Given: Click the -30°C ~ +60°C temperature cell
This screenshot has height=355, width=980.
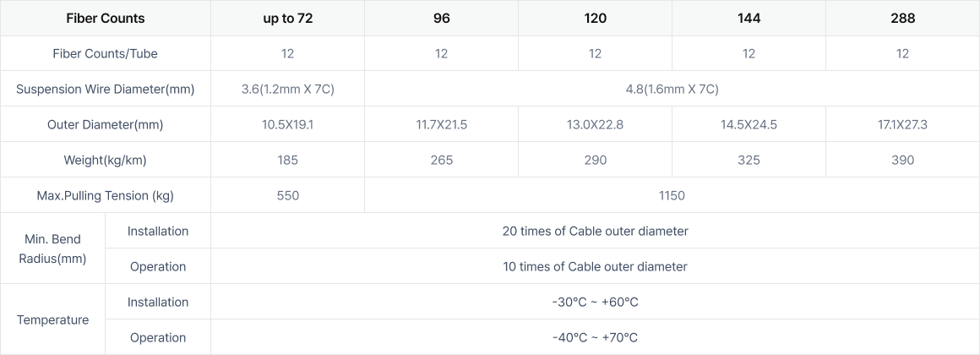Looking at the screenshot, I should pos(595,302).
